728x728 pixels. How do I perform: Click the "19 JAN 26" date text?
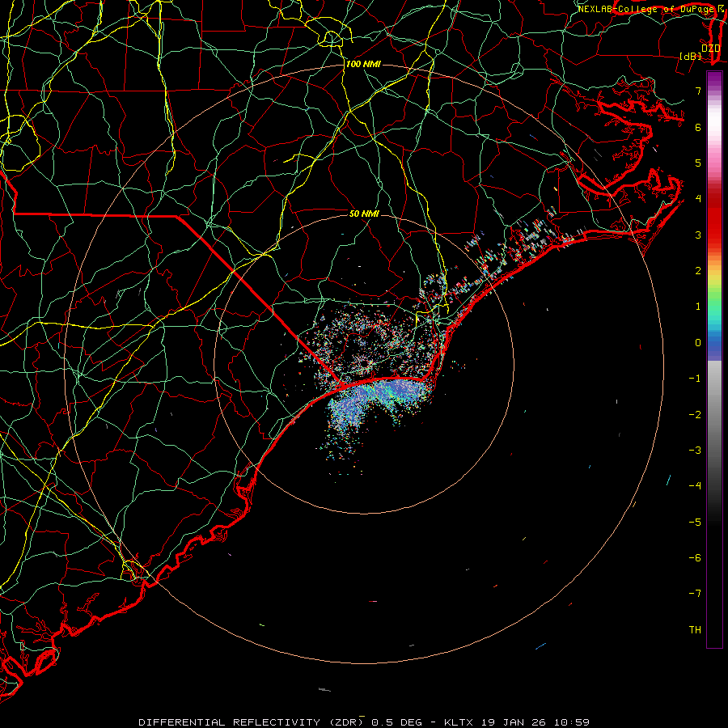(x=513, y=722)
